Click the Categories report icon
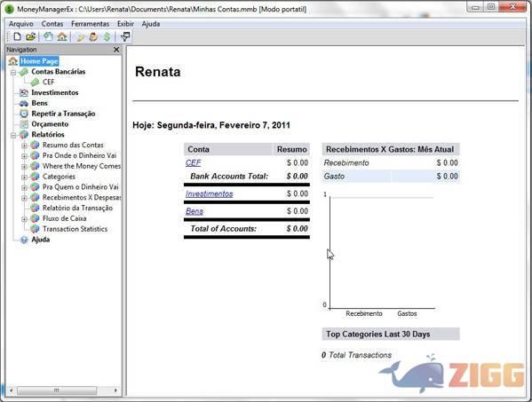Image resolution: width=532 pixels, height=402 pixels. pos(35,177)
